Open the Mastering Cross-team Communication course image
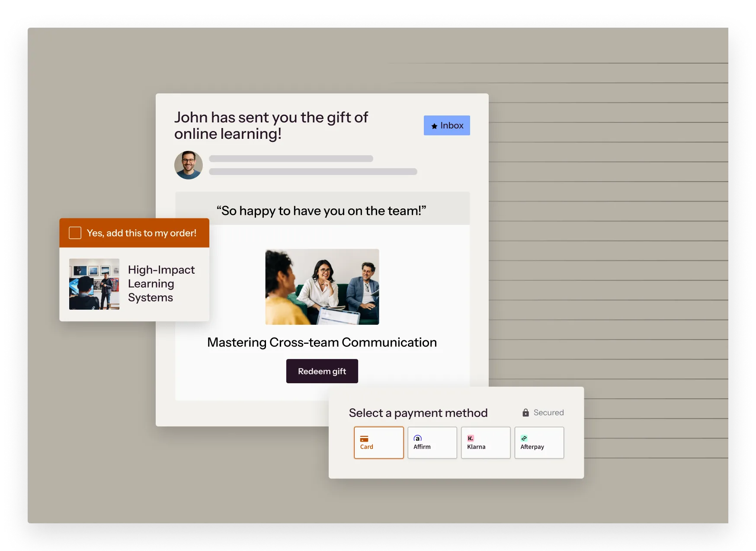The width and height of the screenshot is (756, 551). (322, 287)
